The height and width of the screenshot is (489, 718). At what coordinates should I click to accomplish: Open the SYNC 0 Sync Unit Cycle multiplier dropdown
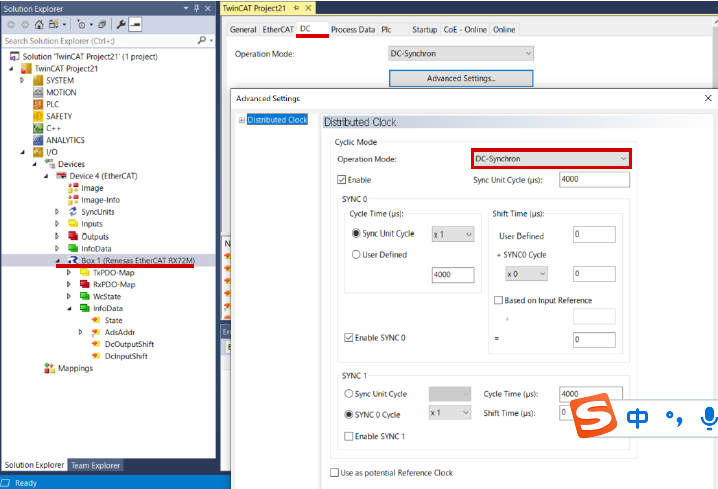[x=452, y=234]
